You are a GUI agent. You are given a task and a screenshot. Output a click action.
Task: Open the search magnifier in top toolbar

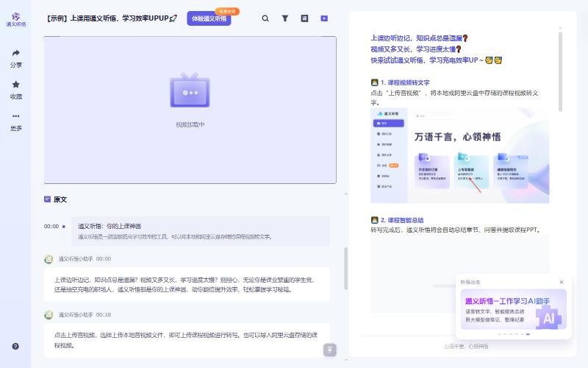265,18
